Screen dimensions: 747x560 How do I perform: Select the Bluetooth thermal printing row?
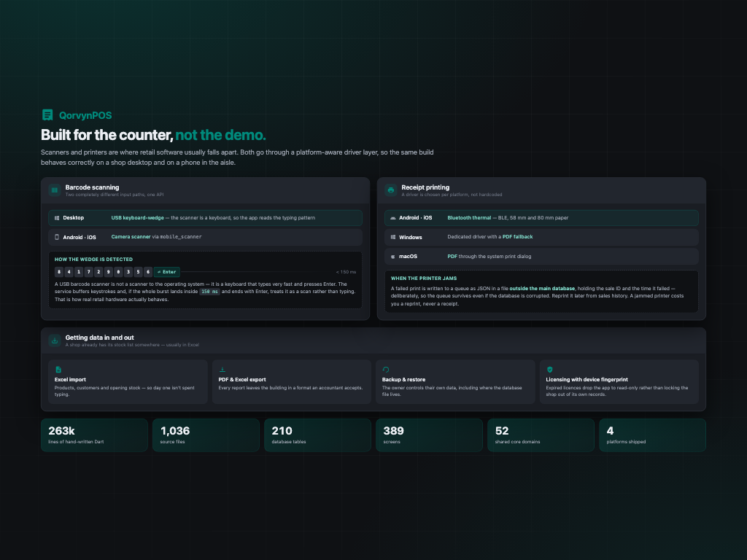coord(541,218)
